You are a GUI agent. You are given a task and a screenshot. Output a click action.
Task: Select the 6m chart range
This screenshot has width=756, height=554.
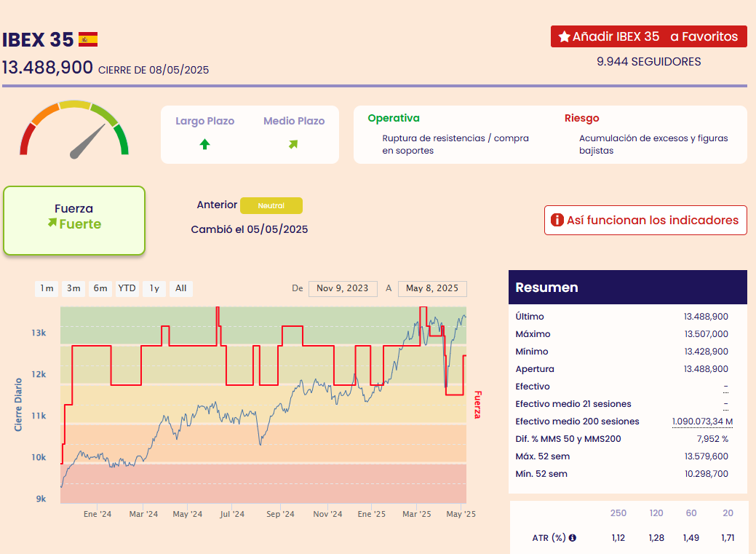pyautogui.click(x=100, y=288)
